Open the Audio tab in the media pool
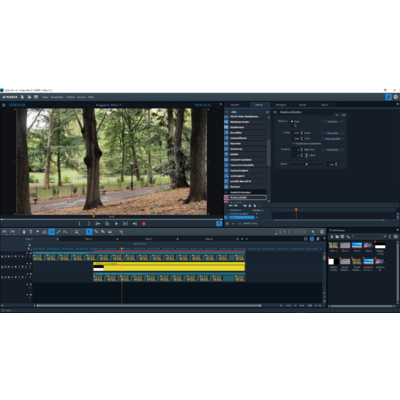This screenshot has width=400, height=400. coord(303,105)
